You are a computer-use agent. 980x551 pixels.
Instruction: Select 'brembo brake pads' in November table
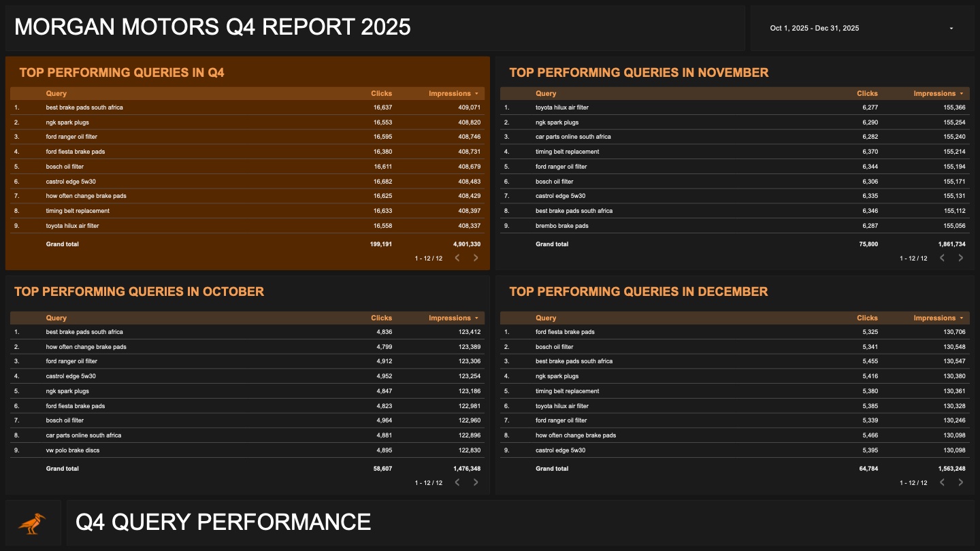pyautogui.click(x=562, y=226)
